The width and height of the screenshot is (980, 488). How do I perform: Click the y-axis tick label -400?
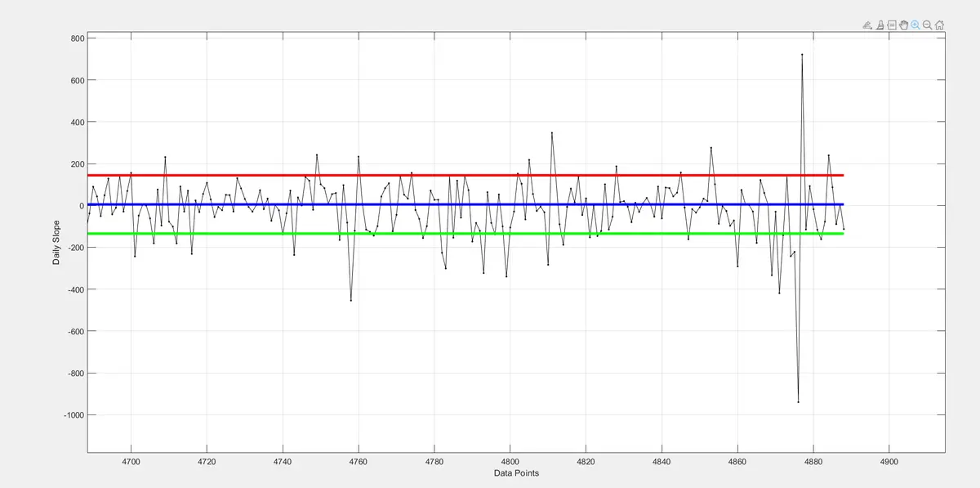(x=76, y=289)
